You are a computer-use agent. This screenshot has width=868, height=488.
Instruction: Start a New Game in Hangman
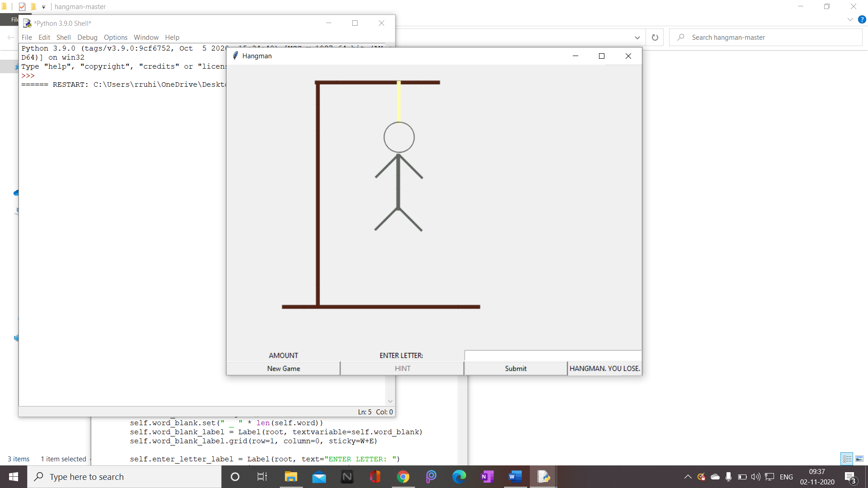click(283, 368)
